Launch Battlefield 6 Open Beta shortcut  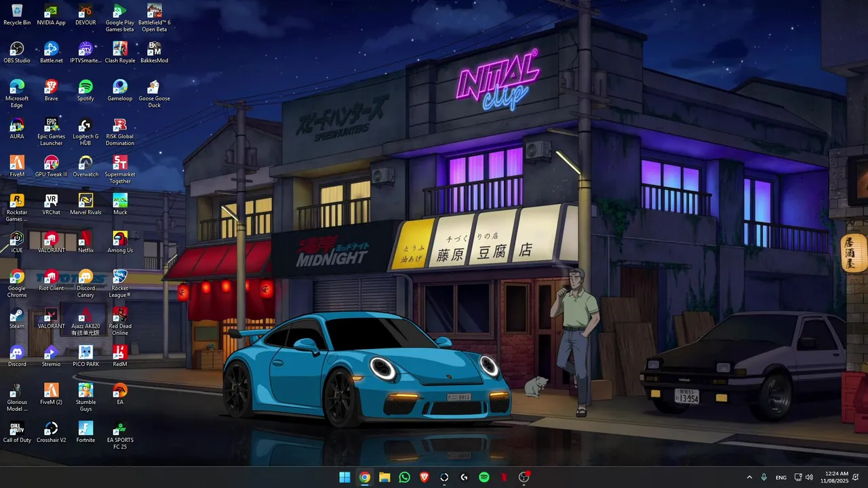tap(155, 18)
